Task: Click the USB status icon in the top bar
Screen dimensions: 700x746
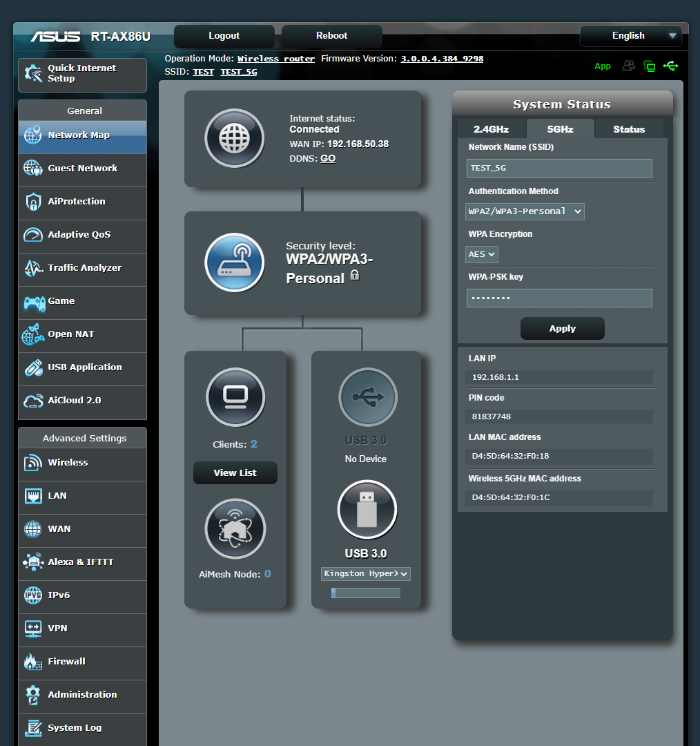Action: 670,66
